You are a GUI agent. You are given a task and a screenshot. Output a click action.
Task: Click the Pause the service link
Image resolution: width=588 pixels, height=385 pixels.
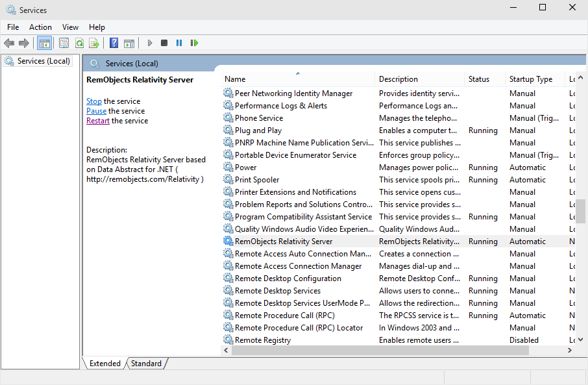(x=96, y=111)
